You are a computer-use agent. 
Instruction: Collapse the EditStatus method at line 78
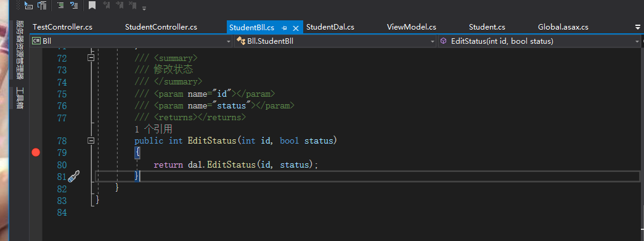point(91,141)
